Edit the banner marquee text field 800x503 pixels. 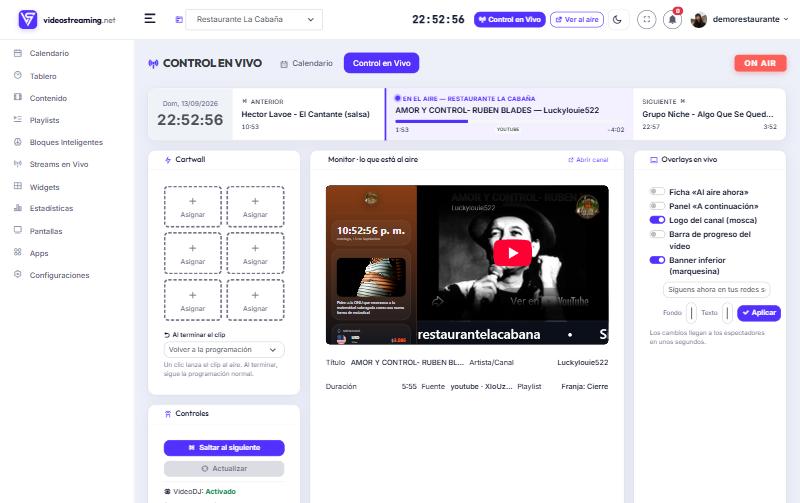[x=716, y=289]
